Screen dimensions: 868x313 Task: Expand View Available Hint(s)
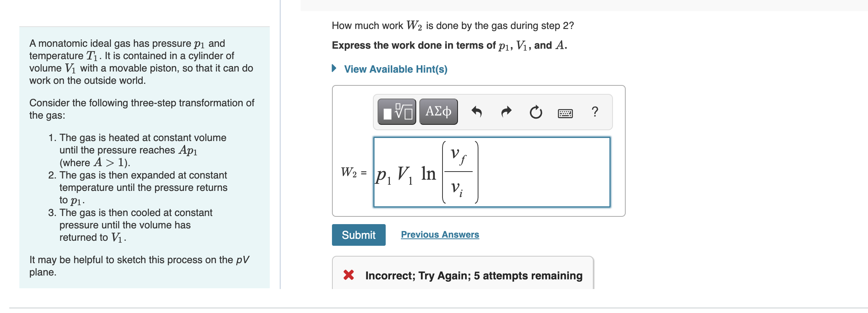pos(395,69)
